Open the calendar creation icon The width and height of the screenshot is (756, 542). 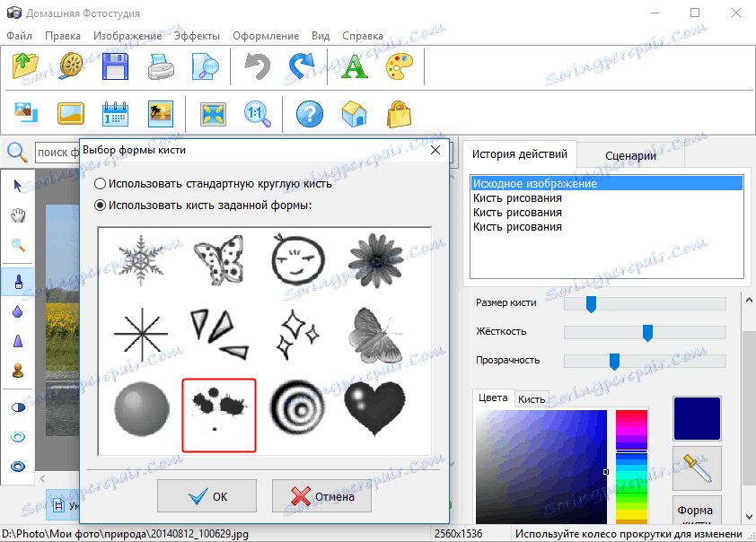(x=115, y=114)
